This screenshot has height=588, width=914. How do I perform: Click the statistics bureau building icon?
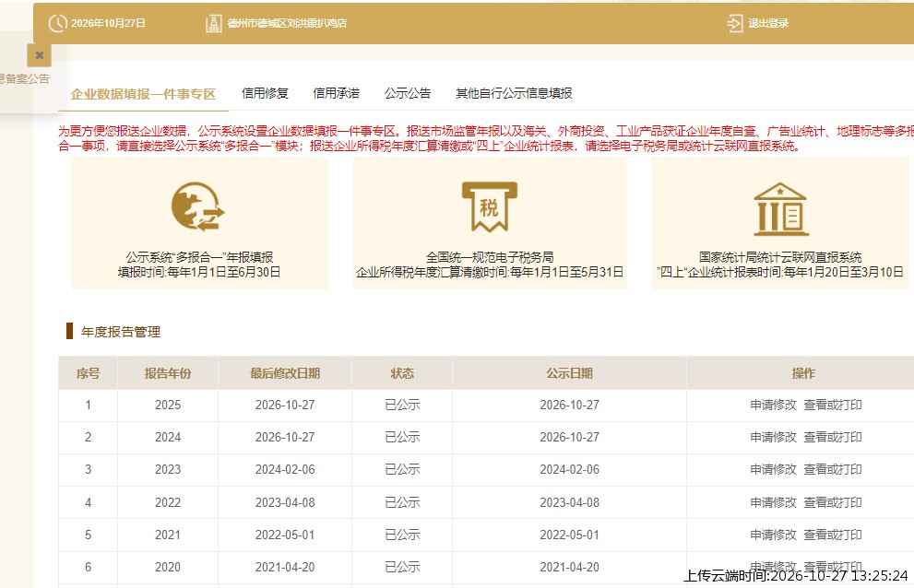(780, 208)
